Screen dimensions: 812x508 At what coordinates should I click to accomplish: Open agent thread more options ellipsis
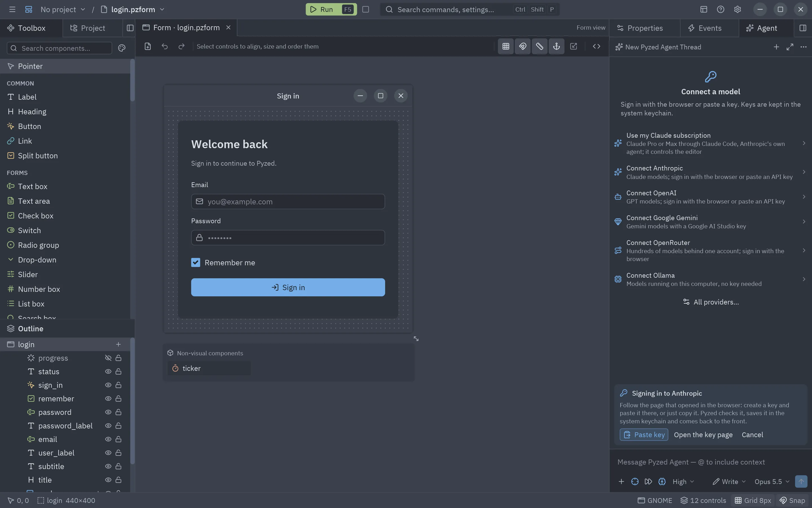click(803, 47)
